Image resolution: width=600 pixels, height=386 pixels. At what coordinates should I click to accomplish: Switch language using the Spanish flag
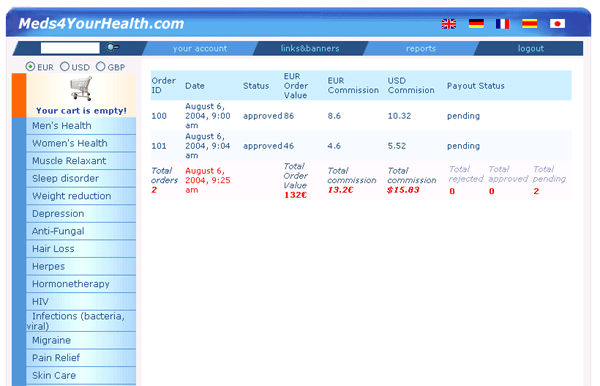point(530,24)
